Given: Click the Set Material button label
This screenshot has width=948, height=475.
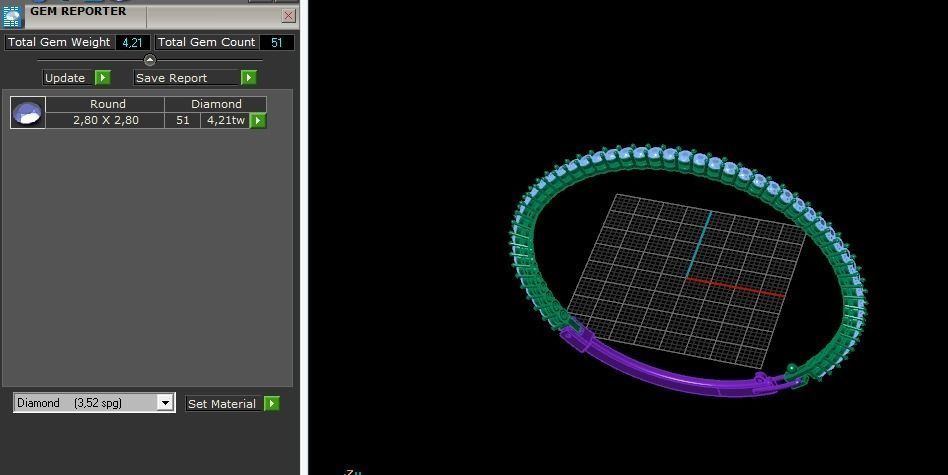Looking at the screenshot, I should pos(224,404).
